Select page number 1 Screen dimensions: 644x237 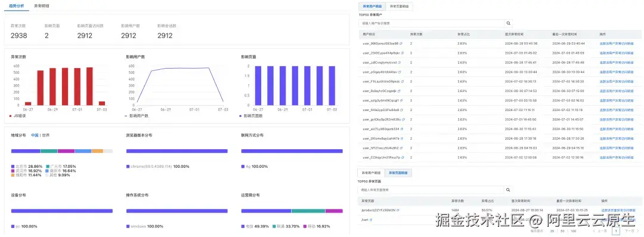click(x=615, y=231)
